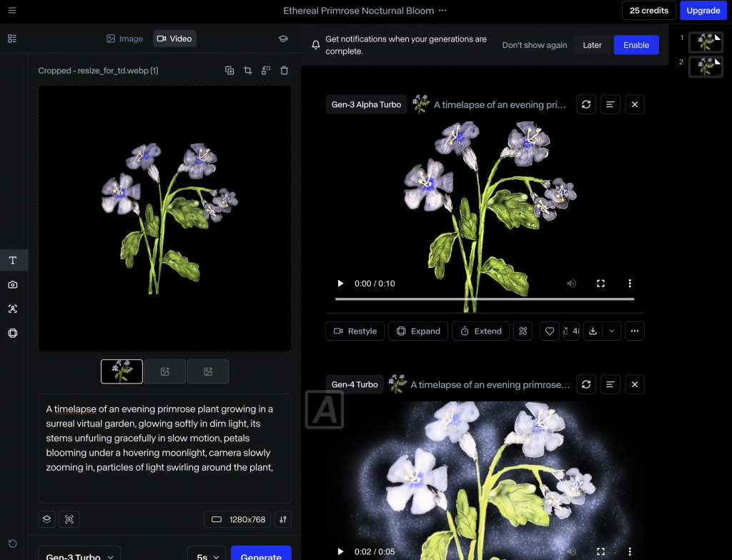Enable generation notifications

click(636, 45)
